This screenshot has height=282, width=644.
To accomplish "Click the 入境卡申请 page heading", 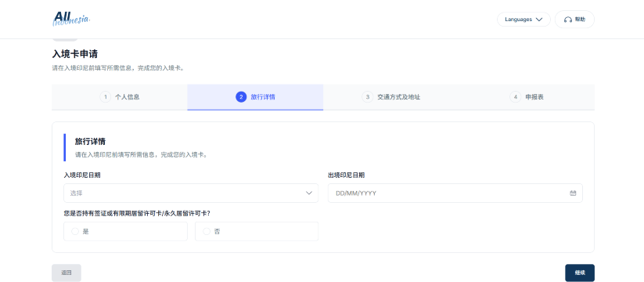I will tap(75, 54).
